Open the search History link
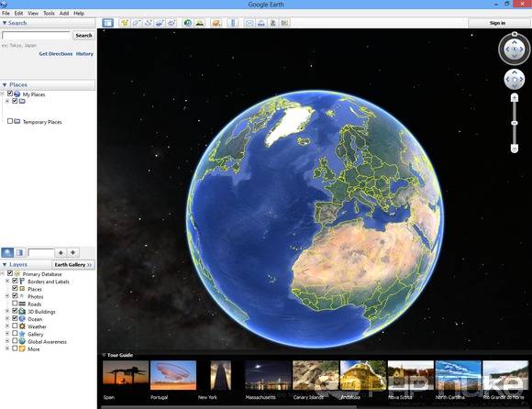532x409 pixels. (84, 53)
